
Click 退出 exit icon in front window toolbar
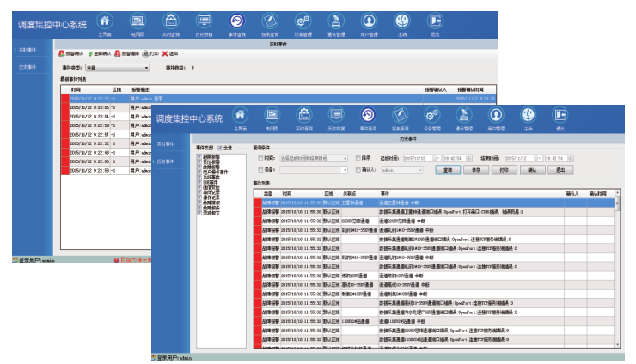tap(560, 115)
